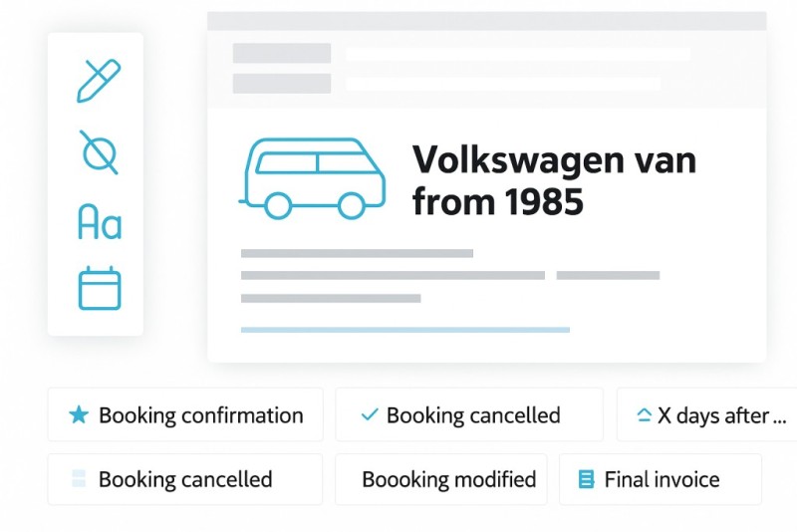Choose the top-row Booking cancelled label

(473, 415)
